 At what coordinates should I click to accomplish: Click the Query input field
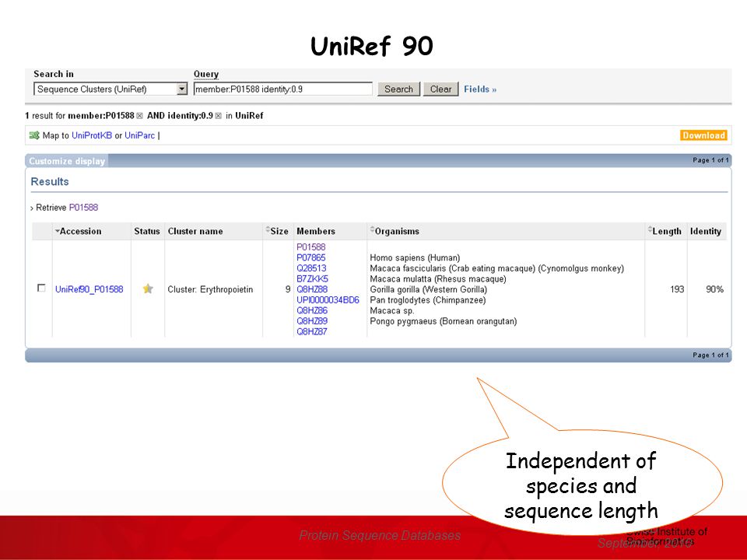pyautogui.click(x=283, y=89)
